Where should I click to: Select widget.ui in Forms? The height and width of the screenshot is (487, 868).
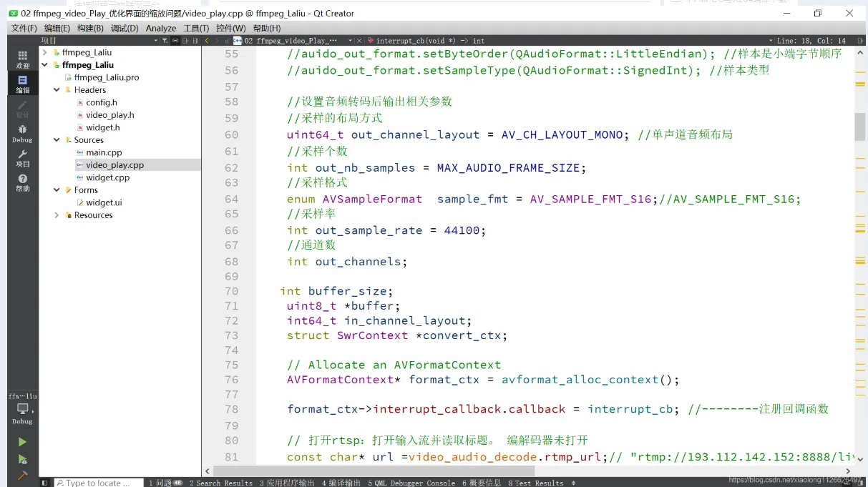104,202
